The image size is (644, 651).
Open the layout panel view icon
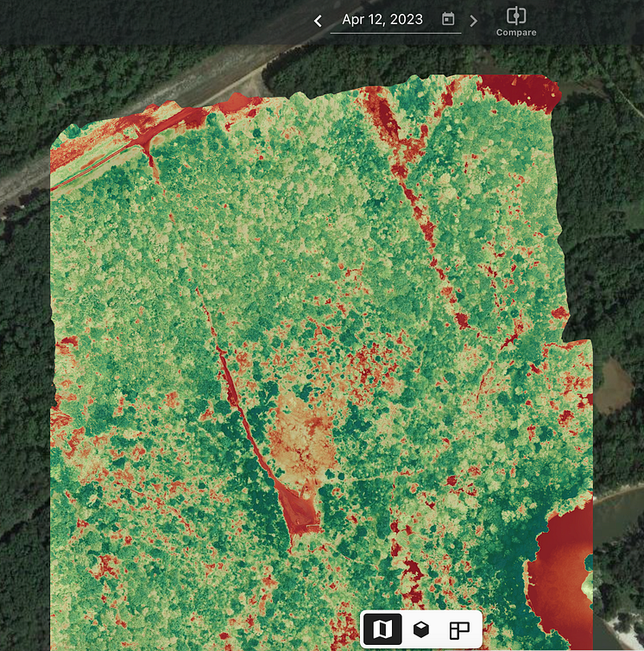click(x=459, y=629)
